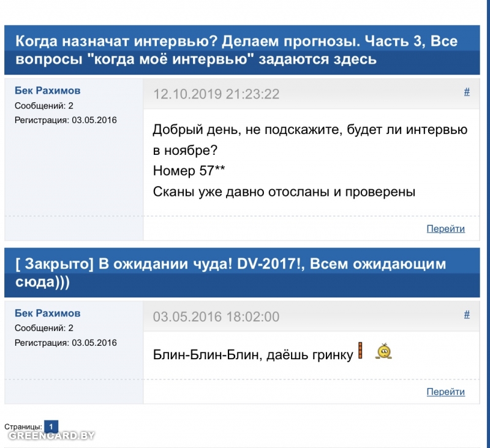The width and height of the screenshot is (490, 448).
Task: Click the line "Добрый день, не подскажите"
Action: tap(310, 130)
